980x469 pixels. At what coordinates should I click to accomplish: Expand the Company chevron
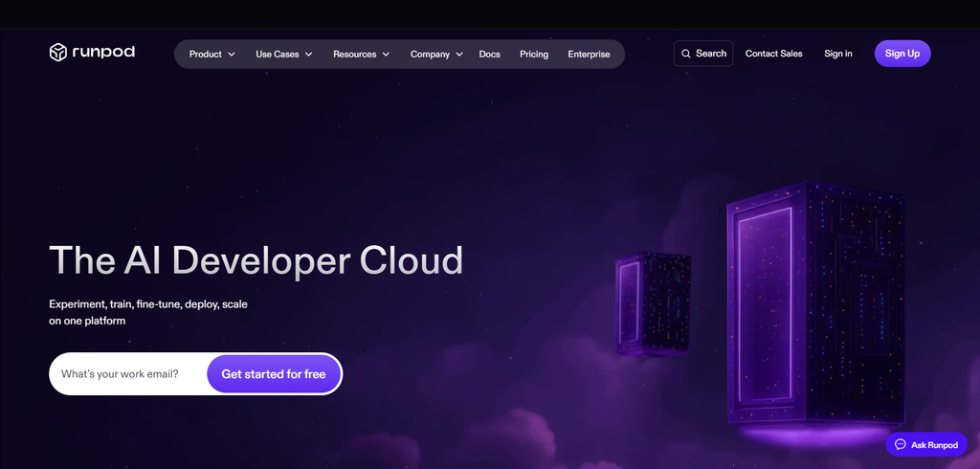(459, 55)
